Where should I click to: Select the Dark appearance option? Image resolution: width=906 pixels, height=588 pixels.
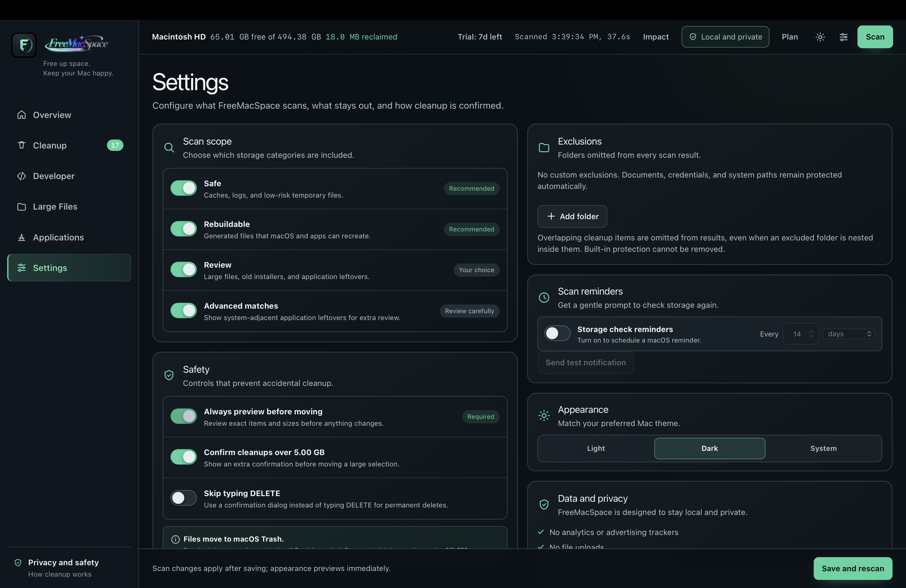tap(709, 448)
